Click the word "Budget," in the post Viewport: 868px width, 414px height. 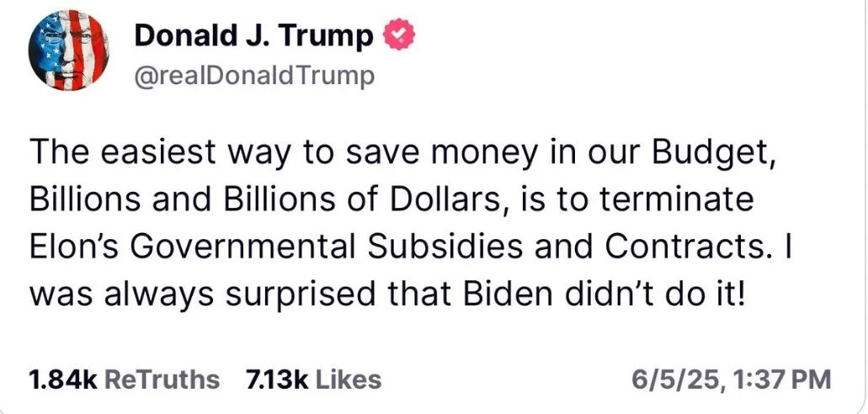(711, 153)
